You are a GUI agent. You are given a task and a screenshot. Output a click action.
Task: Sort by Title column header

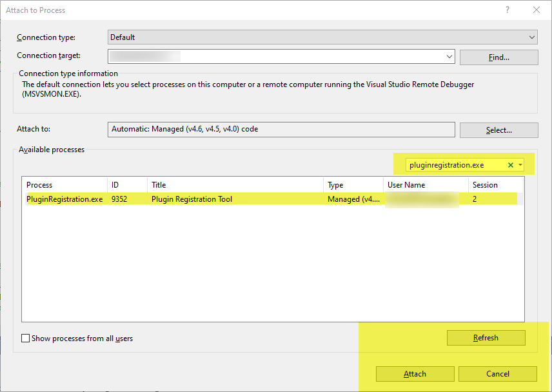[235, 185]
